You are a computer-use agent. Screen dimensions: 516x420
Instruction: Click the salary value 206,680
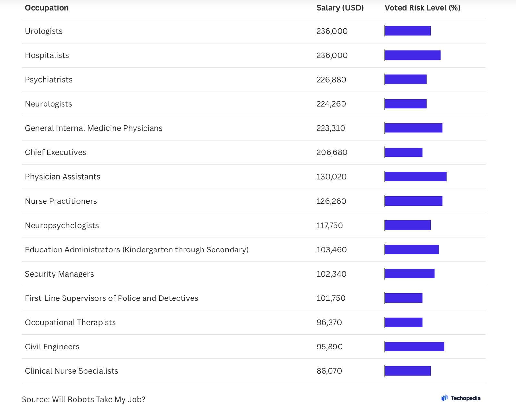[332, 152]
